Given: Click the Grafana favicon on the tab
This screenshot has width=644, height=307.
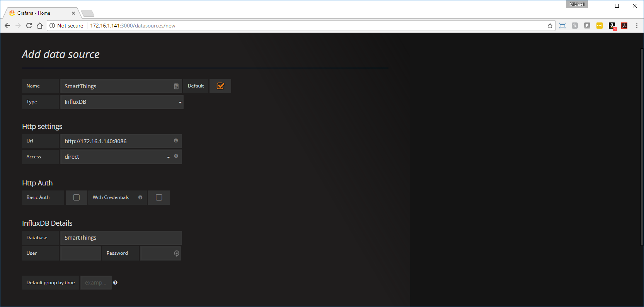Looking at the screenshot, I should tap(12, 13).
